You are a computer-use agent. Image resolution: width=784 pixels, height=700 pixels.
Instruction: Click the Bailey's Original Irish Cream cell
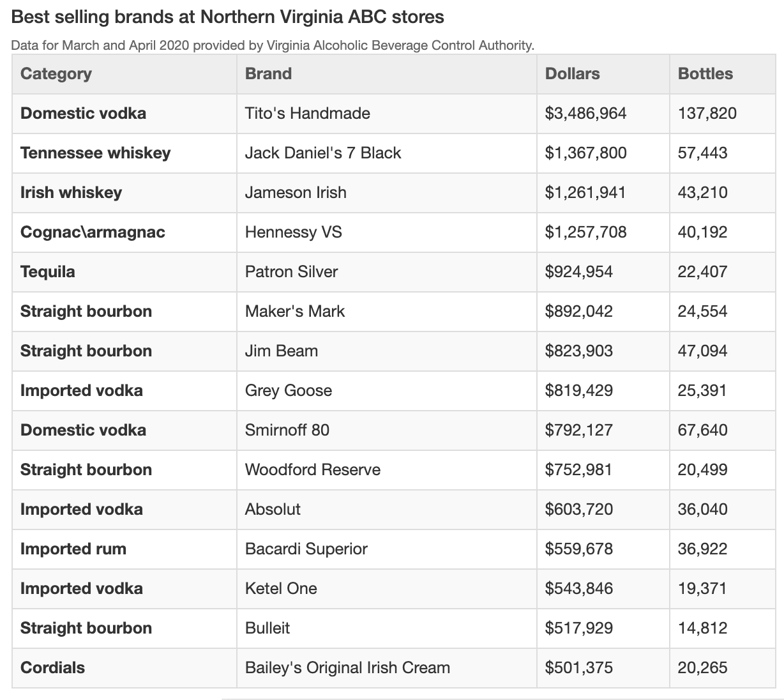pyautogui.click(x=347, y=668)
